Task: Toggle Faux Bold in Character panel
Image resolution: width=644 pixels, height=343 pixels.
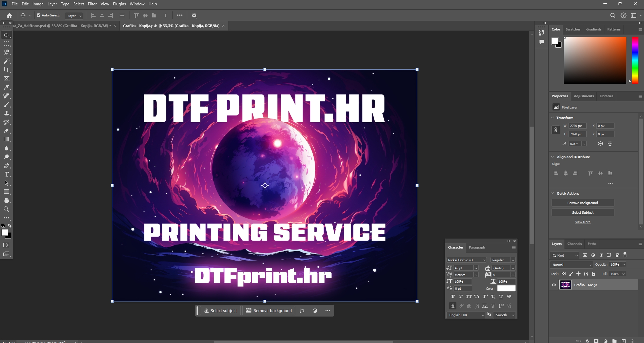Action: click(452, 296)
